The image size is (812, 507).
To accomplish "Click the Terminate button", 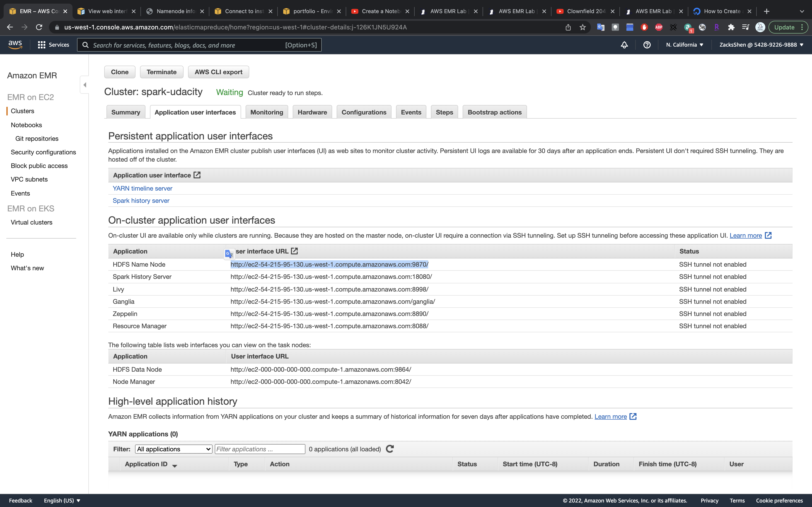I will click(x=161, y=72).
